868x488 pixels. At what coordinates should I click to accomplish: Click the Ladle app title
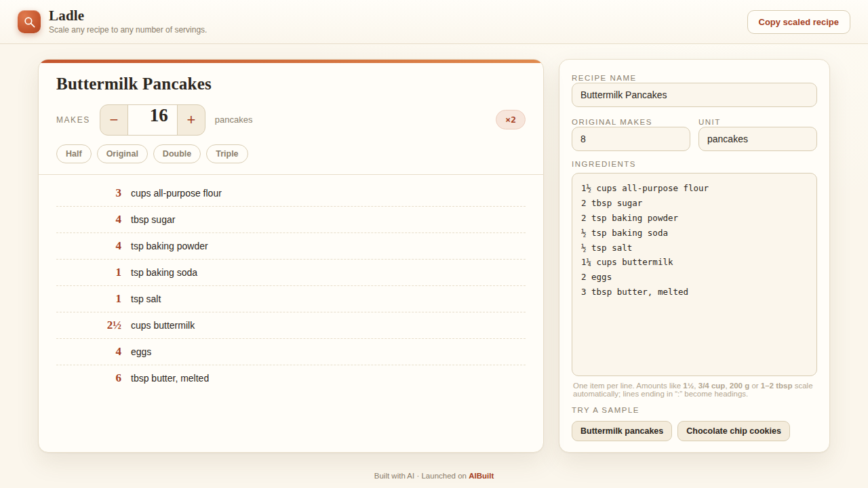66,16
